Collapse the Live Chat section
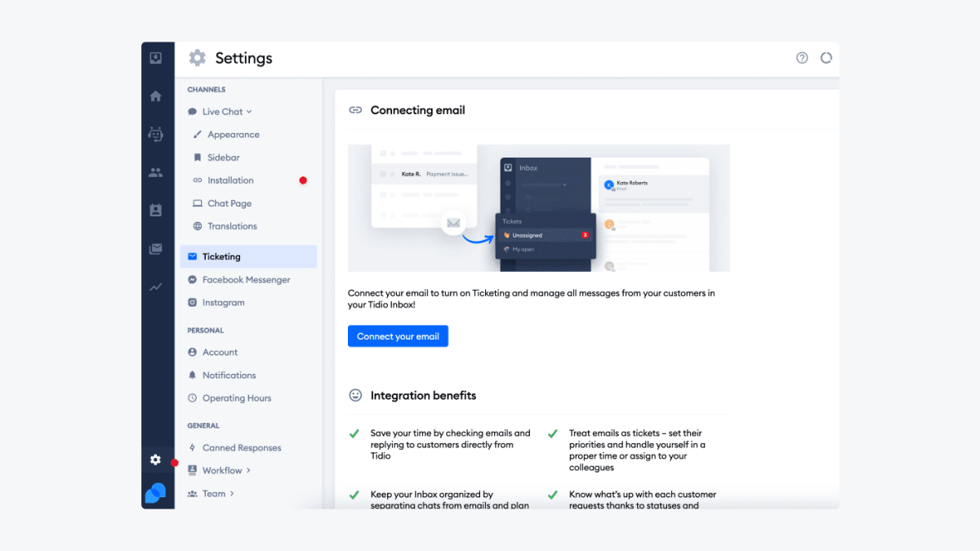980x551 pixels. 227,112
